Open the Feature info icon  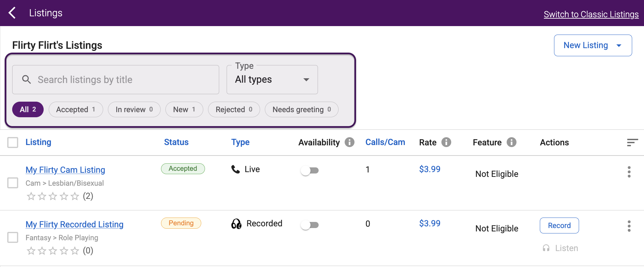point(511,142)
